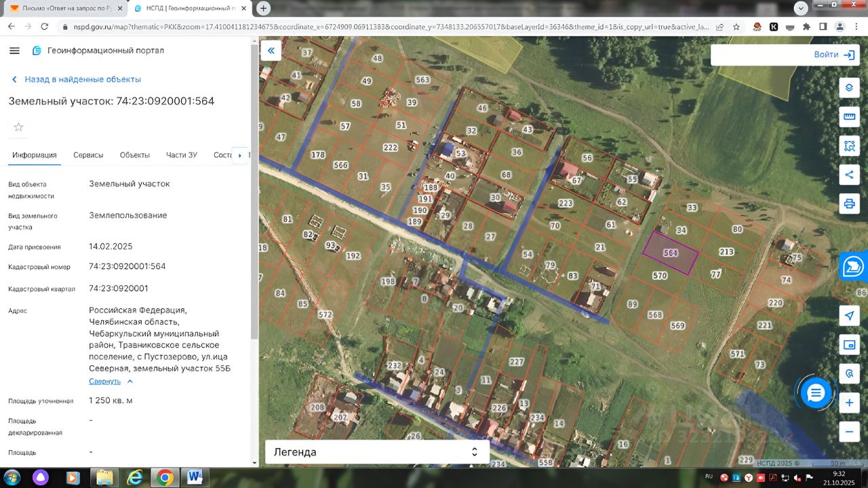Expand the Легенда panel
This screenshot has width=868, height=488.
coord(376,452)
